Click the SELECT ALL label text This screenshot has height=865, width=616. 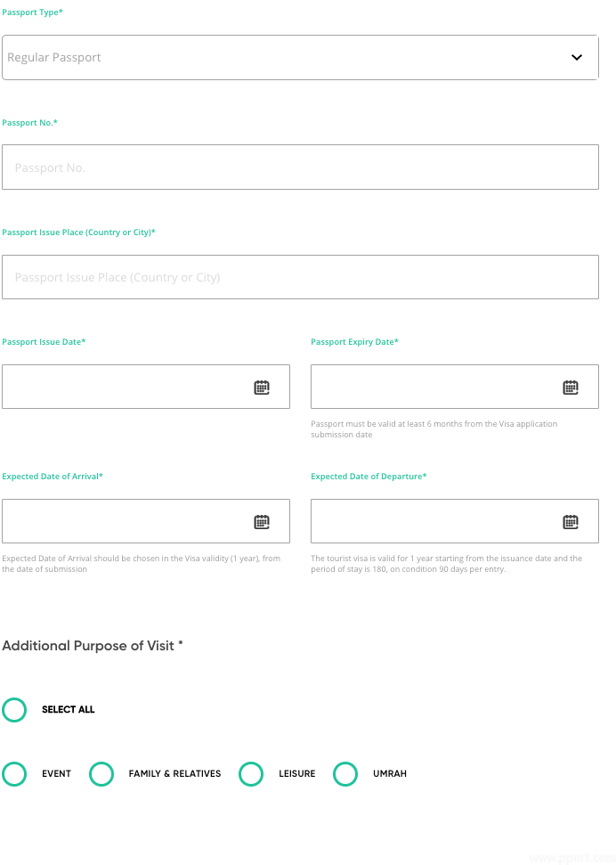(x=69, y=710)
